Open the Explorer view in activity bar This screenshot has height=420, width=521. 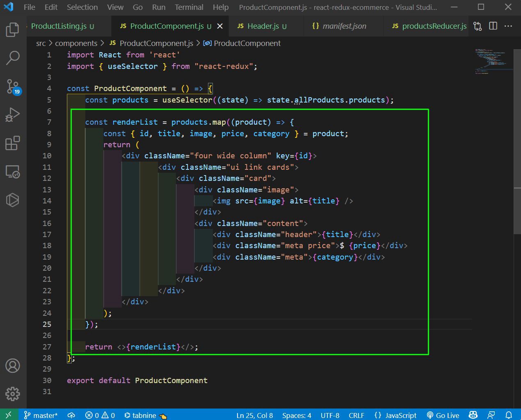(13, 30)
